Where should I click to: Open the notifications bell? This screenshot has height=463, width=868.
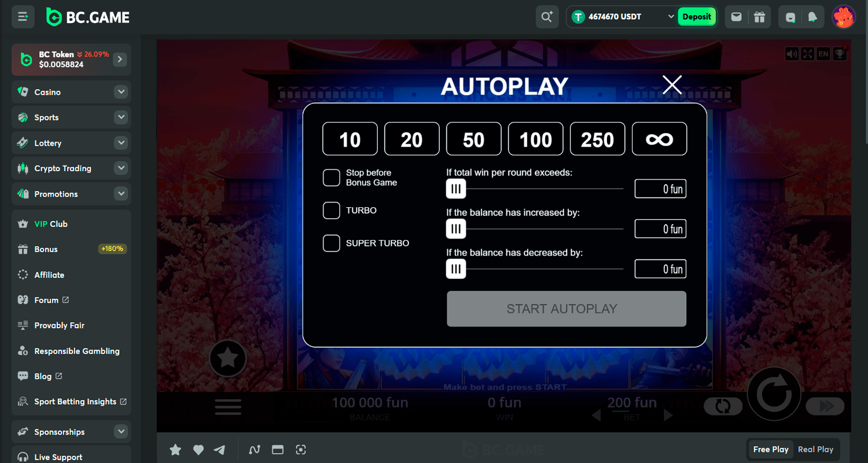coord(812,17)
